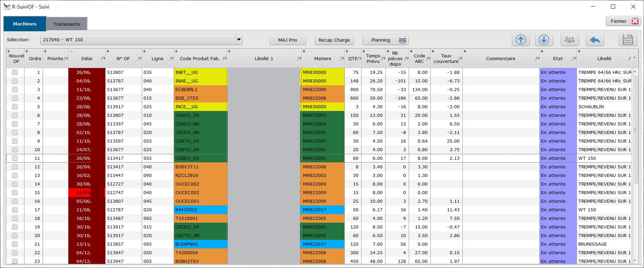
Task: Check the box on row order 11
Action: pyautogui.click(x=15, y=158)
